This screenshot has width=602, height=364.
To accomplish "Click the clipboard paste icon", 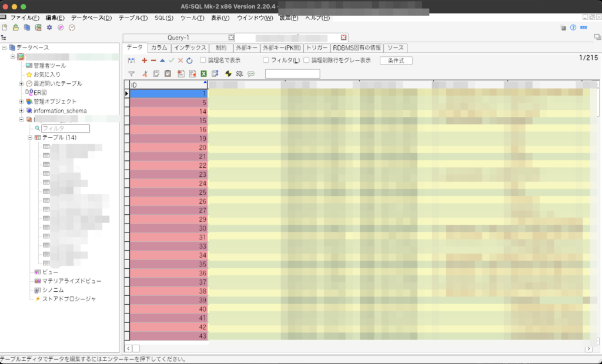I will (x=168, y=74).
